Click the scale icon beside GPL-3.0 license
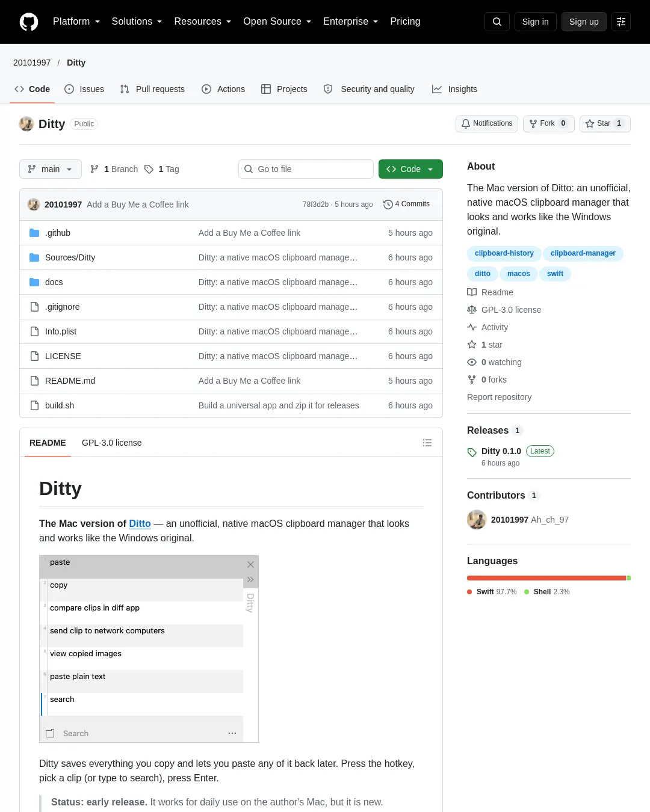 [472, 310]
